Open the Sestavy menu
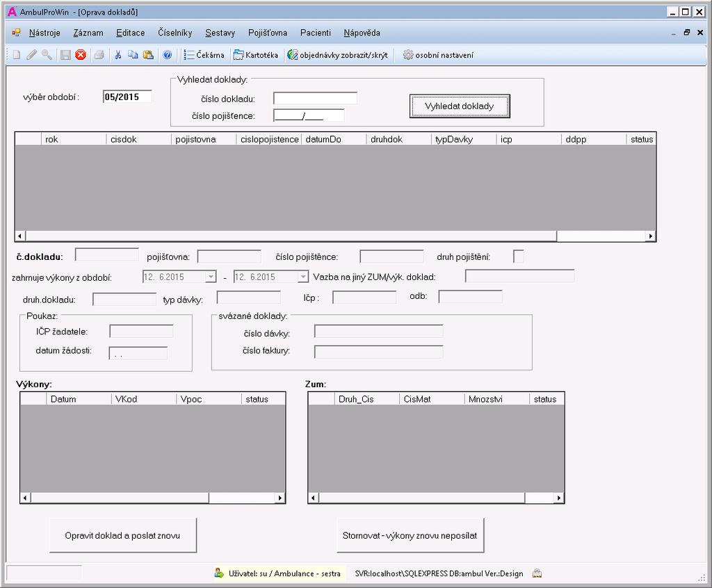Image resolution: width=712 pixels, height=588 pixels. click(x=220, y=33)
